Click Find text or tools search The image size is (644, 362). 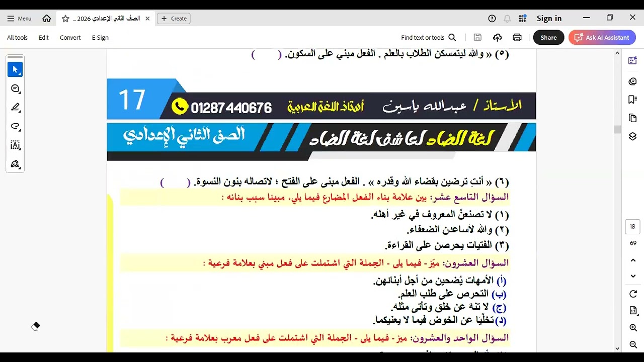(x=428, y=38)
